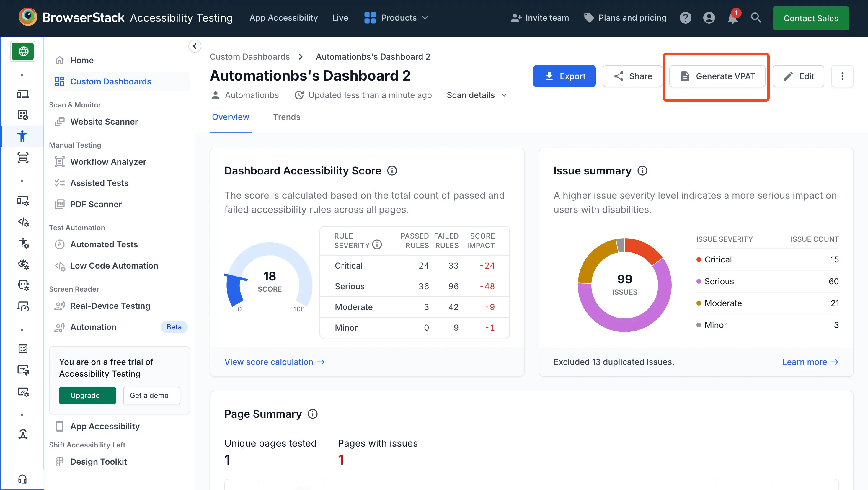Viewport: 868px width, 490px height.
Task: Open Plans and pricing link
Action: click(x=625, y=18)
